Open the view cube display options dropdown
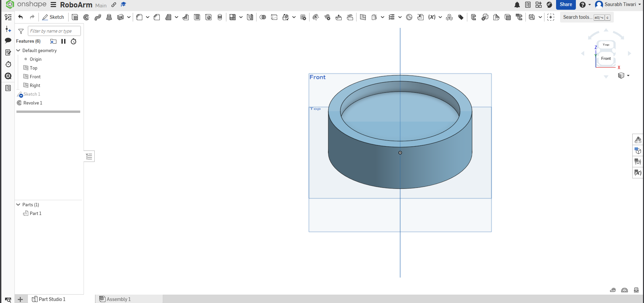 coord(628,76)
